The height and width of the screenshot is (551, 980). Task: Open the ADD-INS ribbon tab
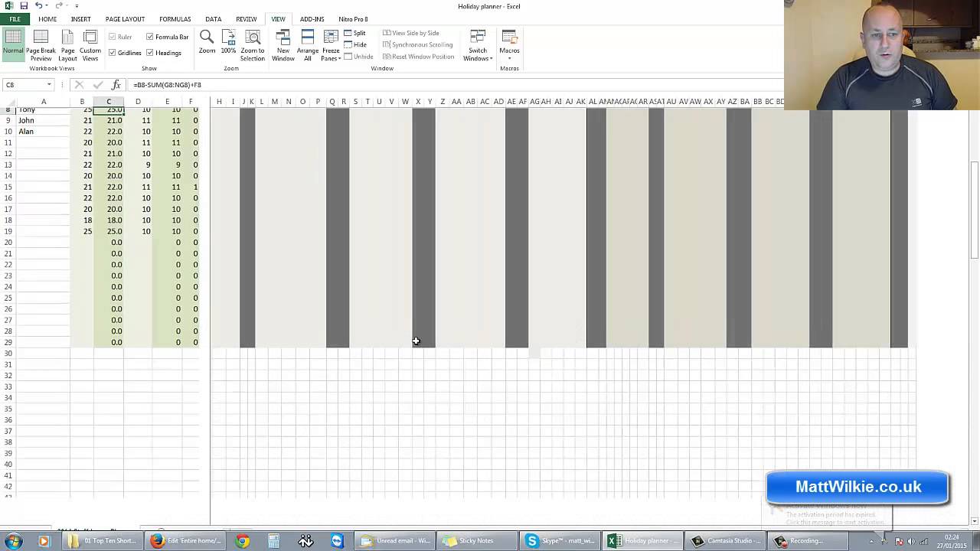tap(312, 19)
